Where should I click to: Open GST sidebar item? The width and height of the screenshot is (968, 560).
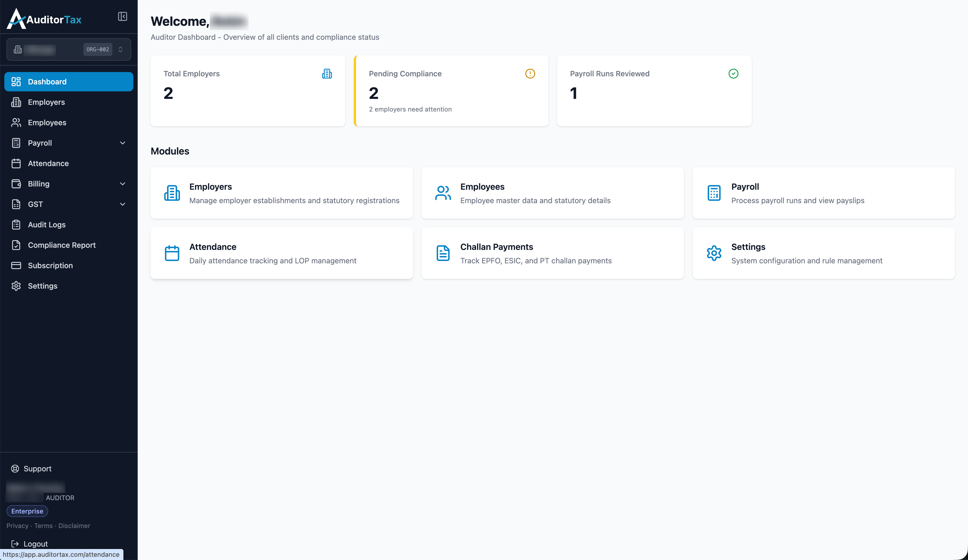(69, 204)
